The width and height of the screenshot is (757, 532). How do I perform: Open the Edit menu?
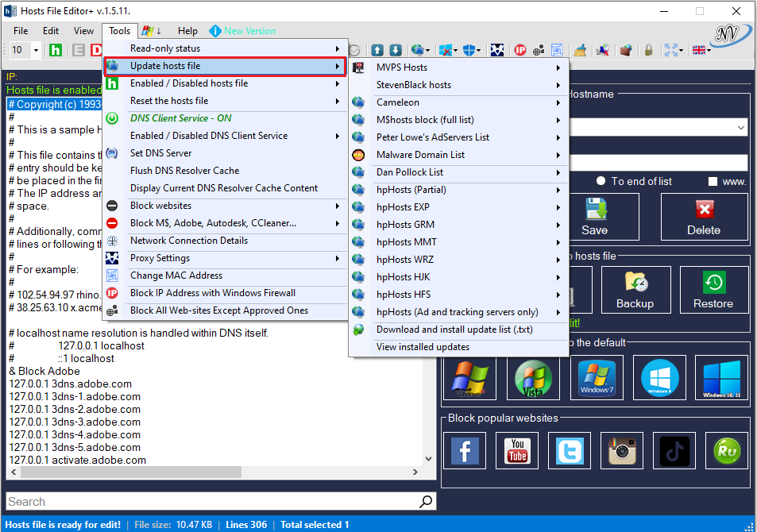point(51,31)
